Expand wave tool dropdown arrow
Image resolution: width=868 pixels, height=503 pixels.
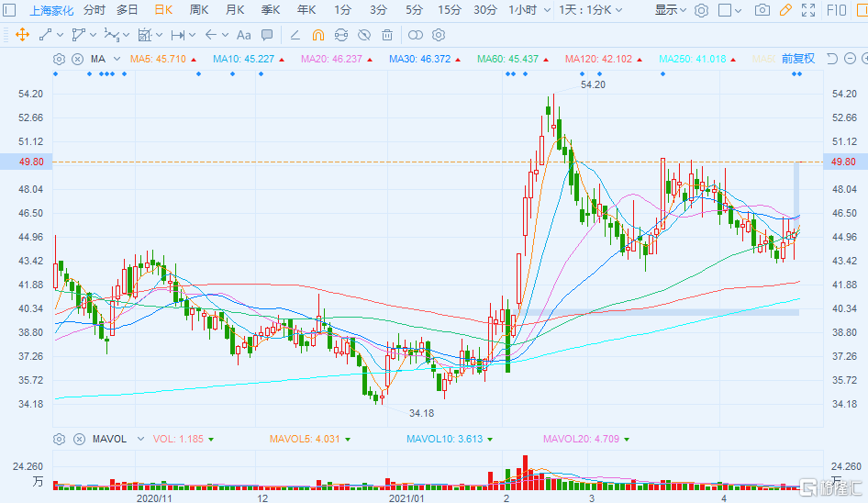(127, 35)
